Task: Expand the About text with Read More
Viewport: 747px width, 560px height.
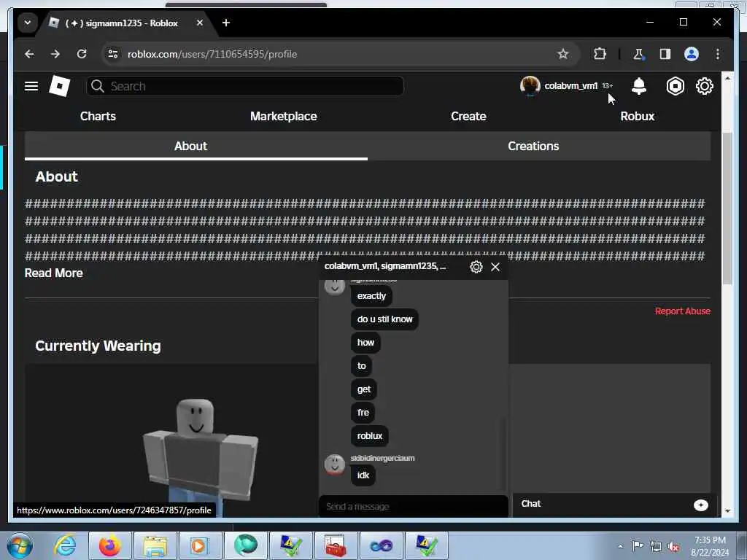Action: (54, 273)
